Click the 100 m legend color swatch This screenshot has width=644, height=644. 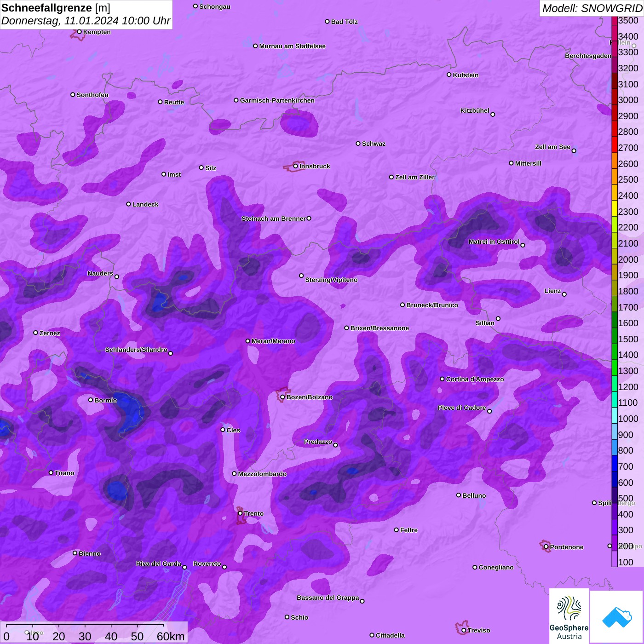coord(614,558)
